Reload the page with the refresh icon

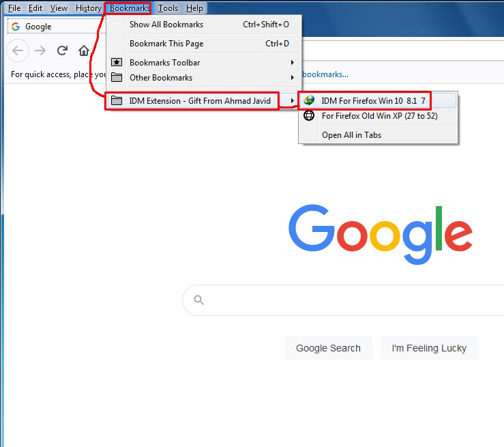click(x=62, y=51)
